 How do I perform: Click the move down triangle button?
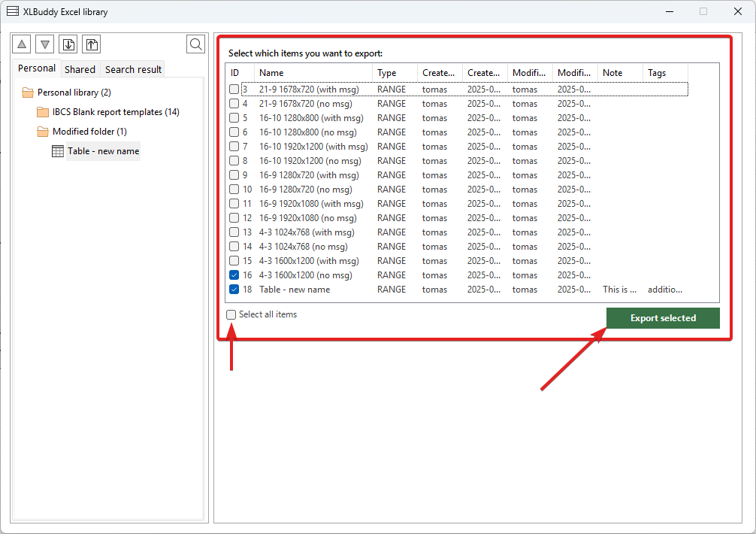click(46, 44)
